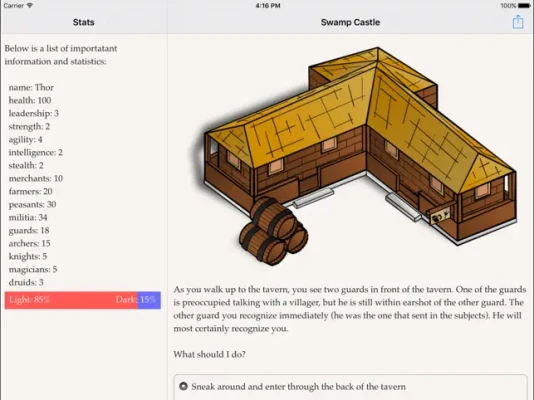Tap the battery icon in status bar
This screenshot has height=400, width=534.
pos(524,6)
